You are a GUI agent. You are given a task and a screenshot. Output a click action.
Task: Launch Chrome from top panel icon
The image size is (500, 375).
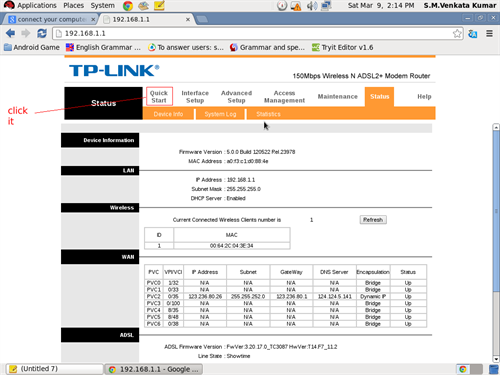pyautogui.click(x=128, y=6)
